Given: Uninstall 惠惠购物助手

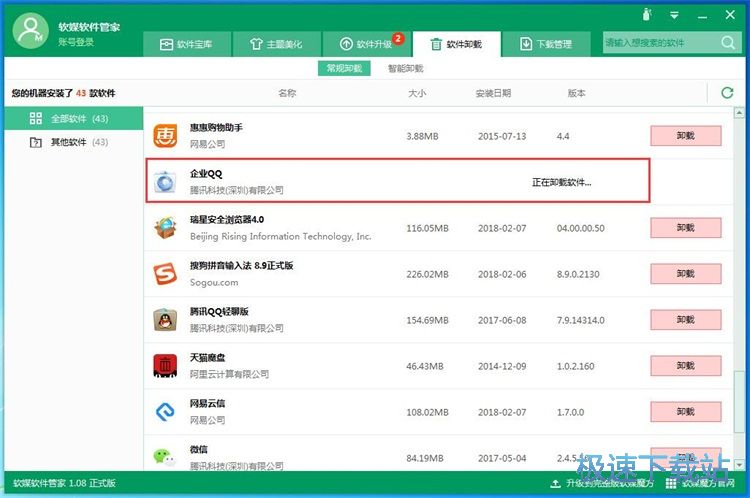Looking at the screenshot, I should coord(686,136).
